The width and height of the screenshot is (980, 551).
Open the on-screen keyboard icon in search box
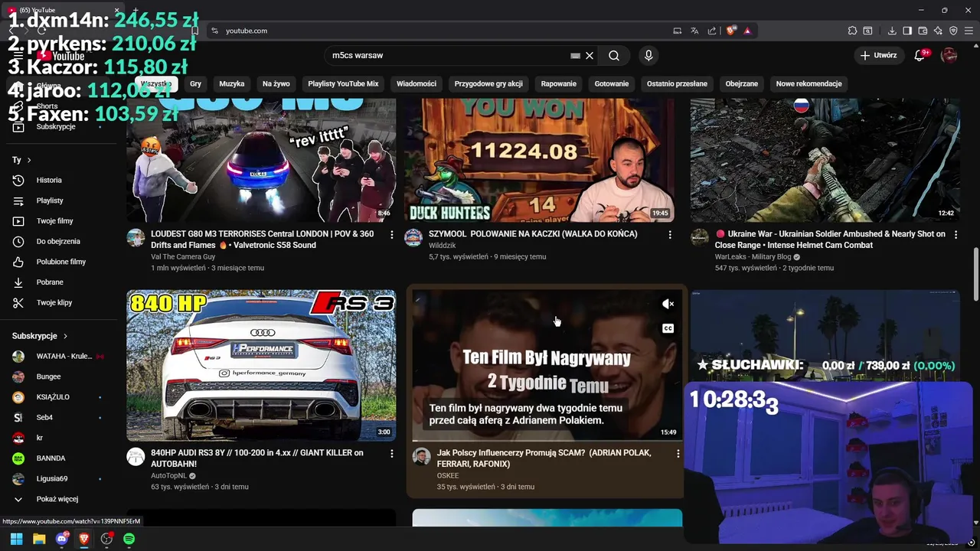[575, 55]
